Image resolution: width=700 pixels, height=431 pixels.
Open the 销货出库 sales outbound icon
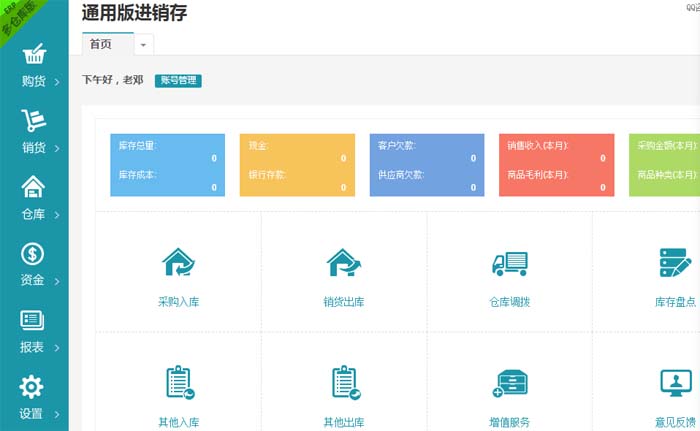pos(344,263)
